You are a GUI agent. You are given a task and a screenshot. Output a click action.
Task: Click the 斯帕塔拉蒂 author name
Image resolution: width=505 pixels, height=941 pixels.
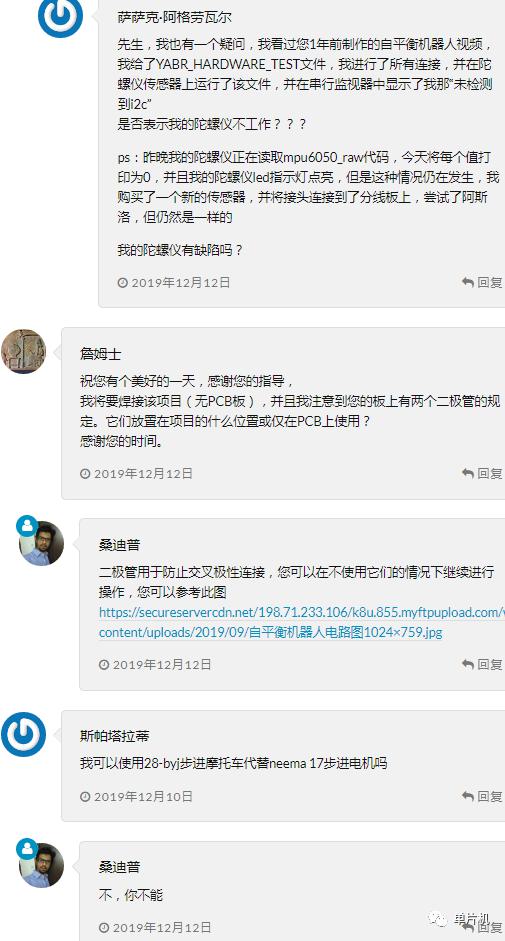coord(115,735)
